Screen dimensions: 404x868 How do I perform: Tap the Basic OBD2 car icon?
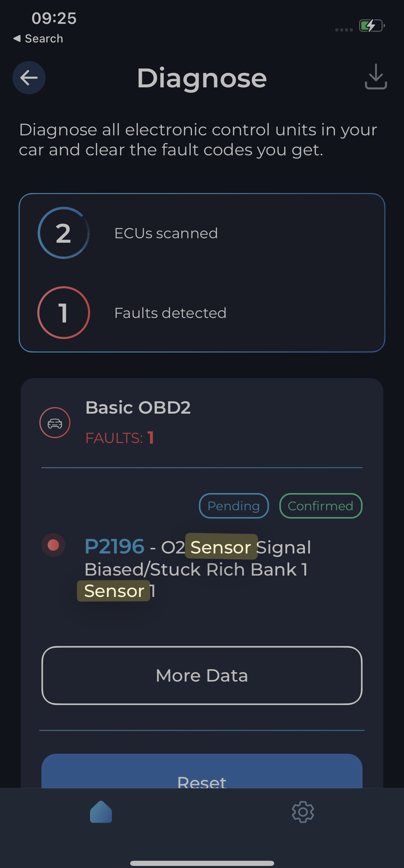55,423
